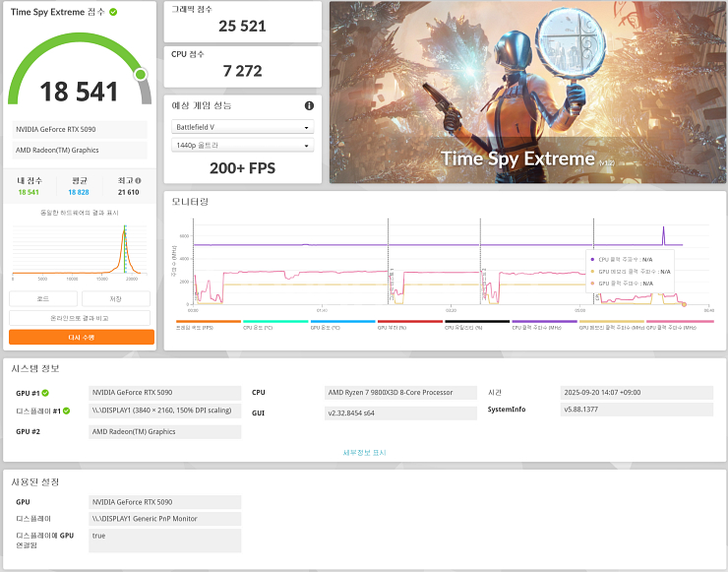Image resolution: width=728 pixels, height=572 pixels.
Task: Click the orange 다시 수행 button
Action: (81, 337)
